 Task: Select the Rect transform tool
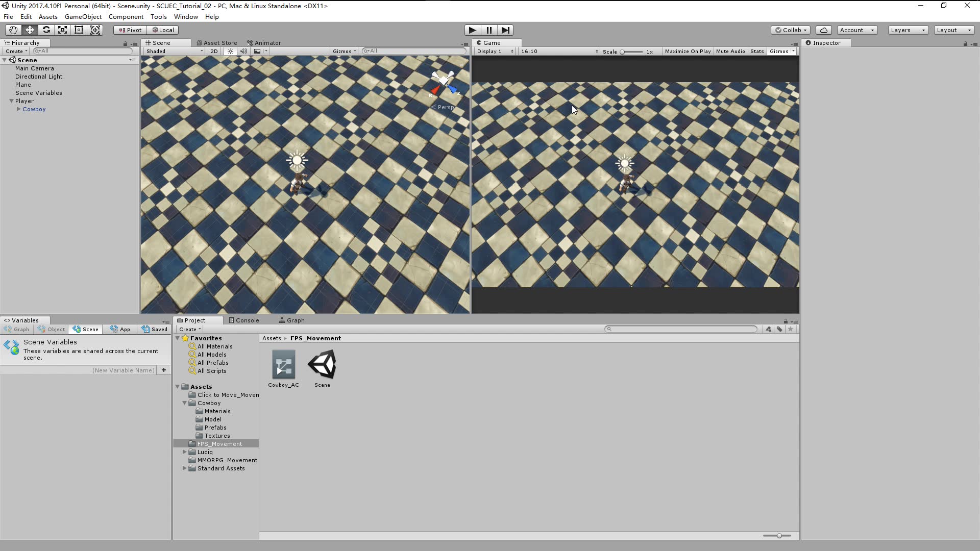pyautogui.click(x=79, y=30)
